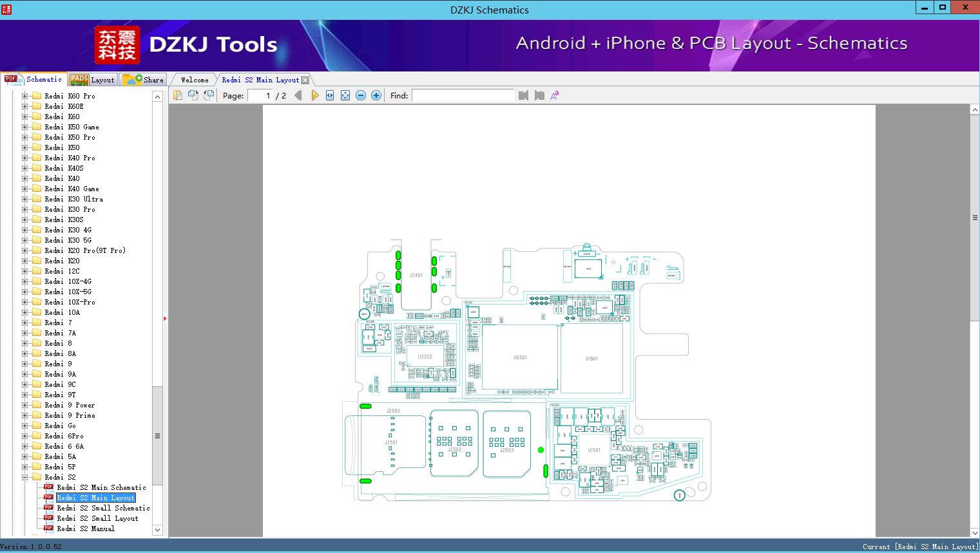
Task: Select the Redmi S2 Main Layout document tab
Action: (x=260, y=80)
